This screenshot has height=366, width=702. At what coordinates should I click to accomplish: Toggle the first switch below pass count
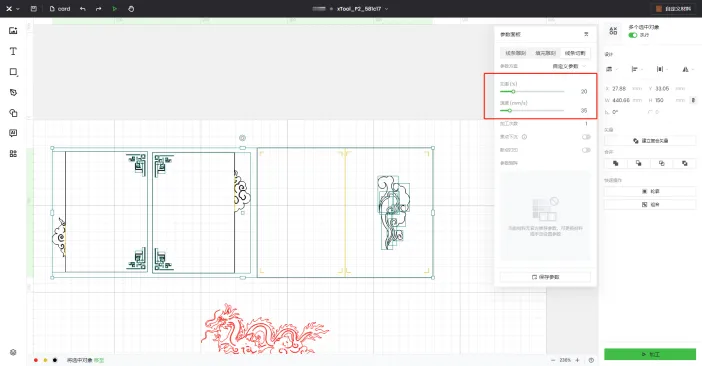pos(586,137)
